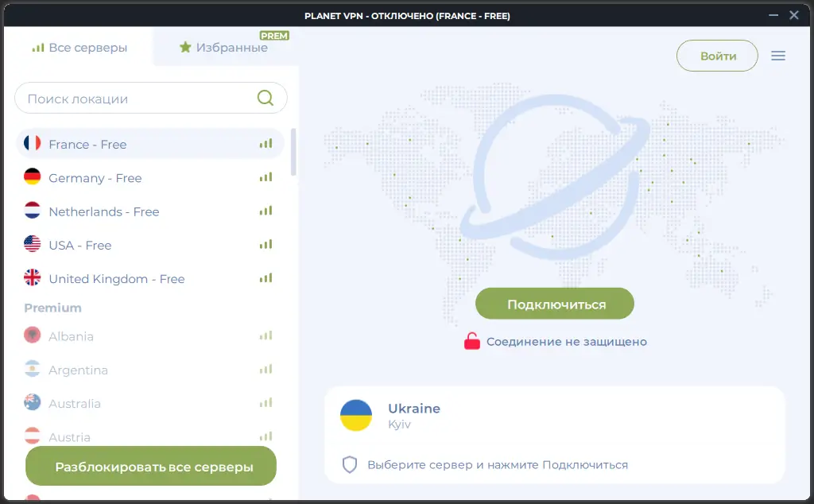Select United Kingdom - Free server

[150, 278]
